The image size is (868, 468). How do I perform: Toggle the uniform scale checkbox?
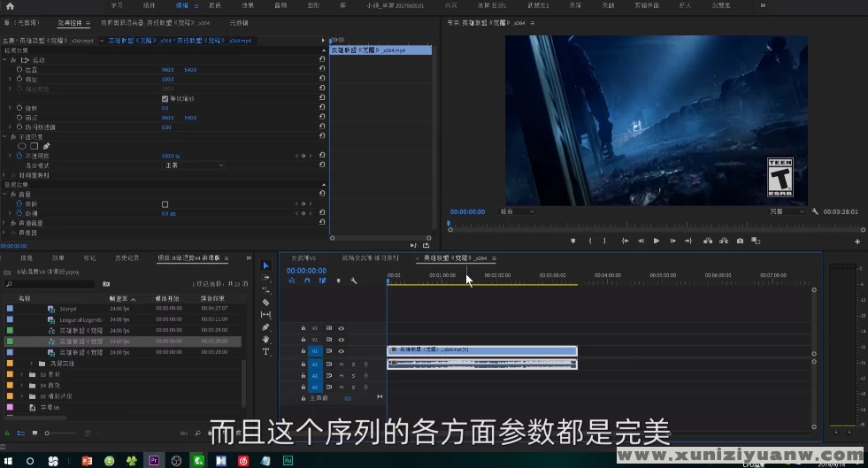pyautogui.click(x=165, y=98)
